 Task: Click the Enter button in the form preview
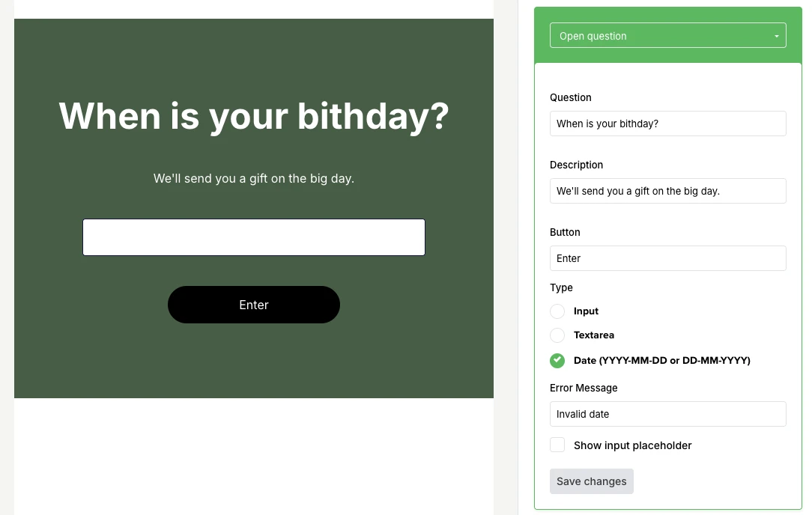(253, 305)
